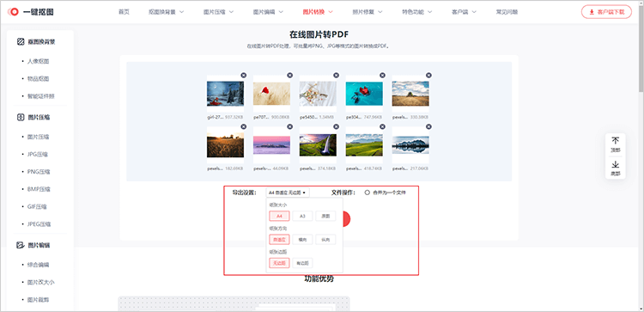The image size is (644, 312).
Task: Click the girl-27 winter scene thumbnail
Action: [x=225, y=94]
